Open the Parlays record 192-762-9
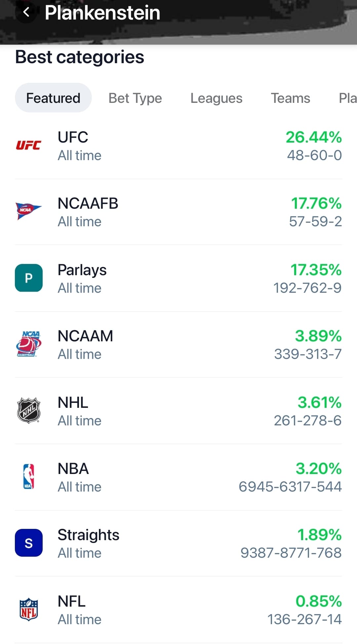 click(307, 288)
